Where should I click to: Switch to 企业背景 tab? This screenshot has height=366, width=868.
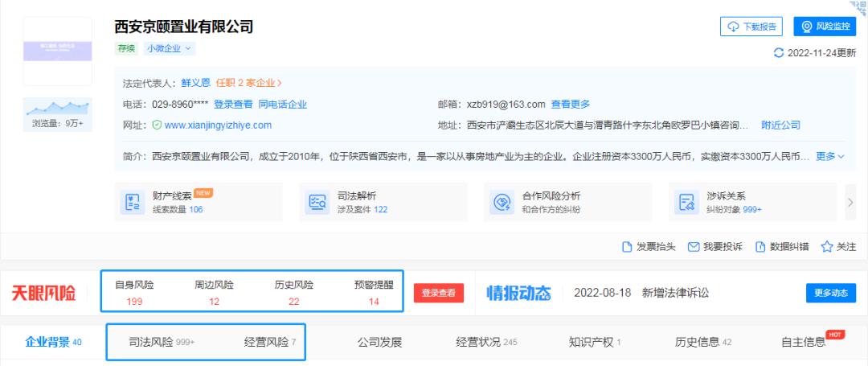(53, 342)
